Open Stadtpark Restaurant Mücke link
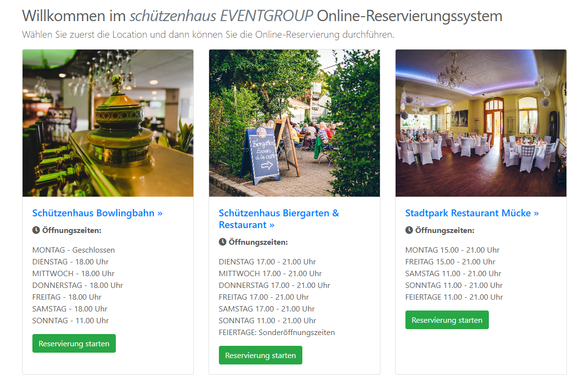The image size is (588, 388). tap(472, 213)
